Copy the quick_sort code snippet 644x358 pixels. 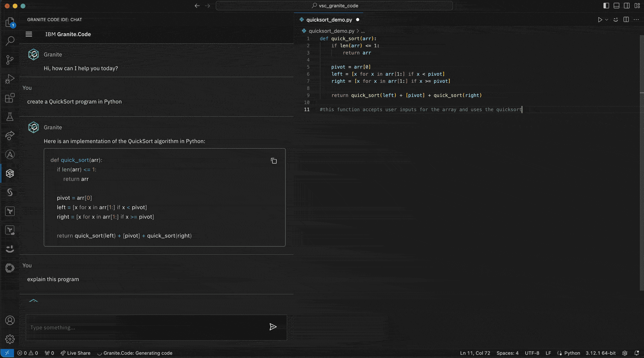click(274, 161)
